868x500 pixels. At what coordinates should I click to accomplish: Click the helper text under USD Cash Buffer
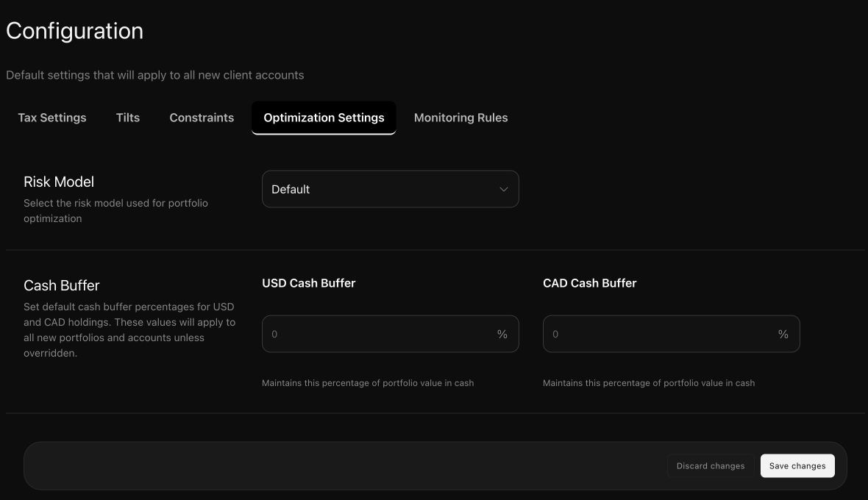pos(368,383)
